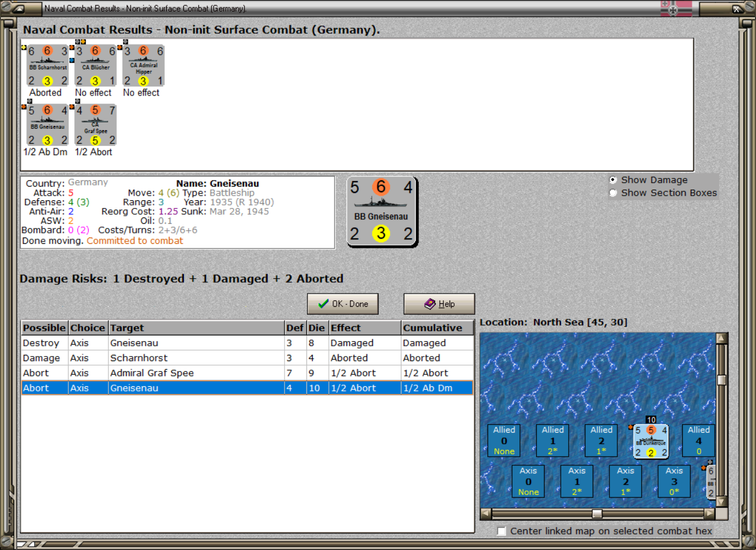The width and height of the screenshot is (756, 550).
Task: Select the BB Gneisenau counter in results
Action: [x=48, y=125]
